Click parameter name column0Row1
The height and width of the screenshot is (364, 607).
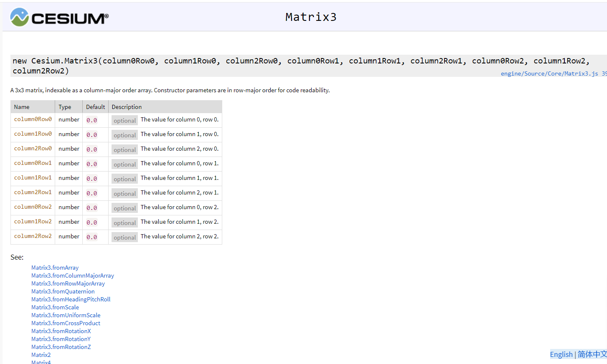(x=33, y=163)
